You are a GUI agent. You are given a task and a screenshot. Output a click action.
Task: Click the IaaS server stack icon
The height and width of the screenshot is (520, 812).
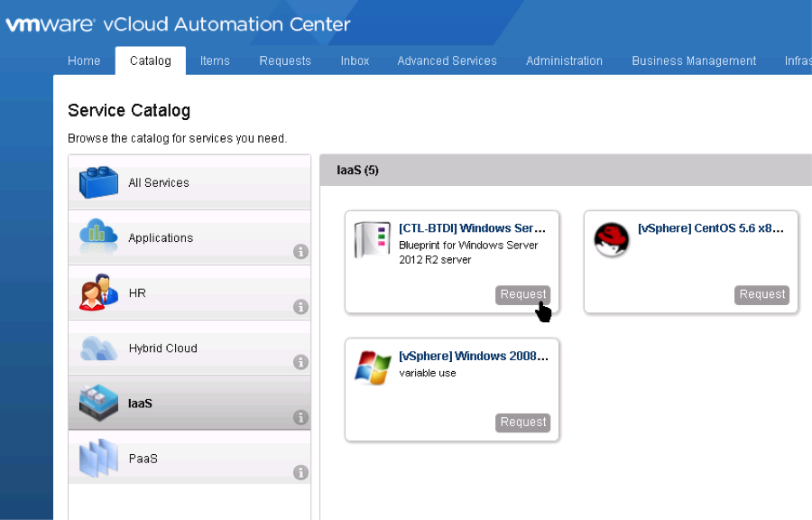98,403
